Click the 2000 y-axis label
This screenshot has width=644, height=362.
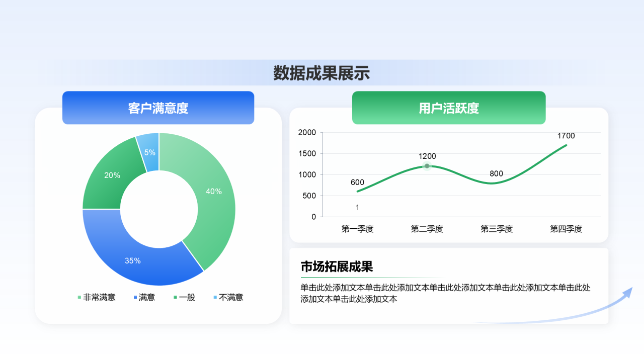click(x=307, y=132)
